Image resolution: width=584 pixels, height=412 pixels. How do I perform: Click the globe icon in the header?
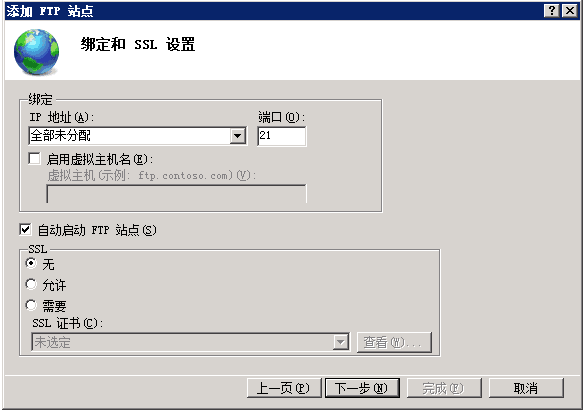coord(36,52)
